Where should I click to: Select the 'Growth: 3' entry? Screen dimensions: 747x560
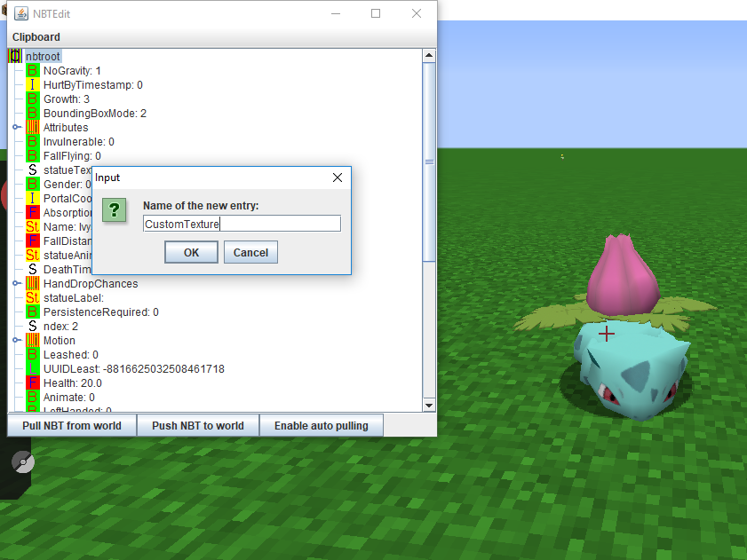[x=67, y=99]
